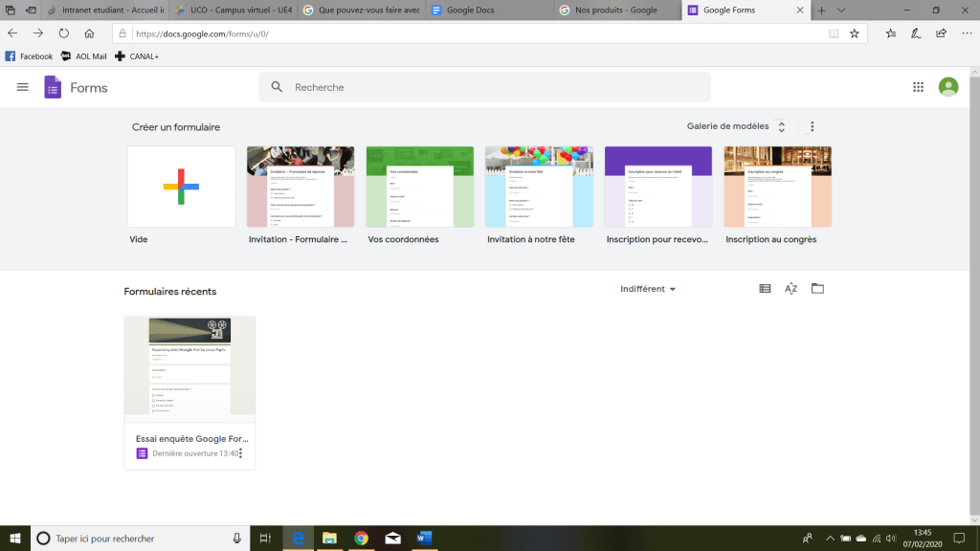Open three-dot menu for Essai enquête form
This screenshot has height=551, width=980.
click(x=240, y=453)
